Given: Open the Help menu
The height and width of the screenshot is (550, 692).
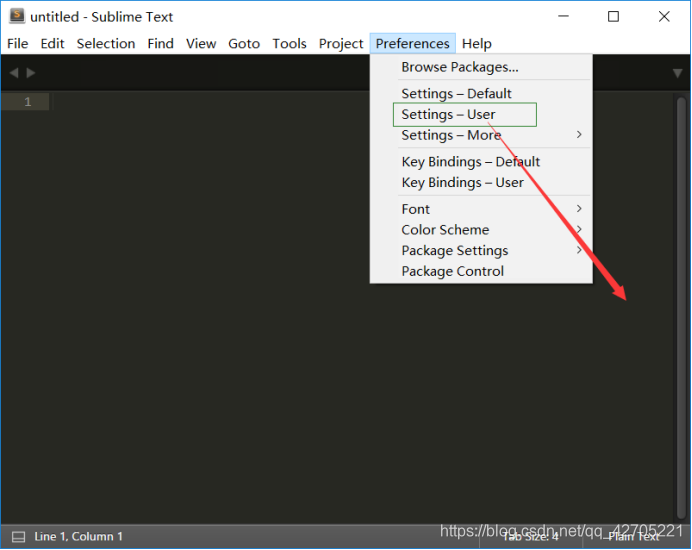Looking at the screenshot, I should (477, 44).
